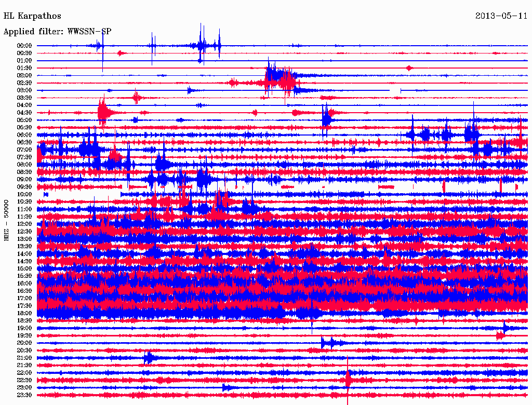Select the 01:30 time row label
The height and width of the screenshot is (405, 532).
tap(24, 68)
